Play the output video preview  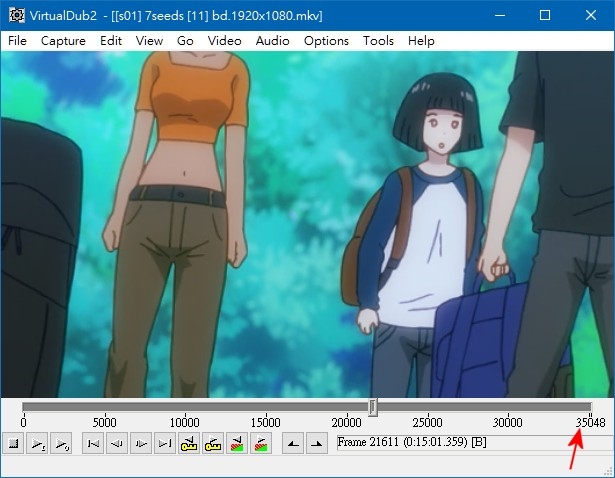(62, 443)
